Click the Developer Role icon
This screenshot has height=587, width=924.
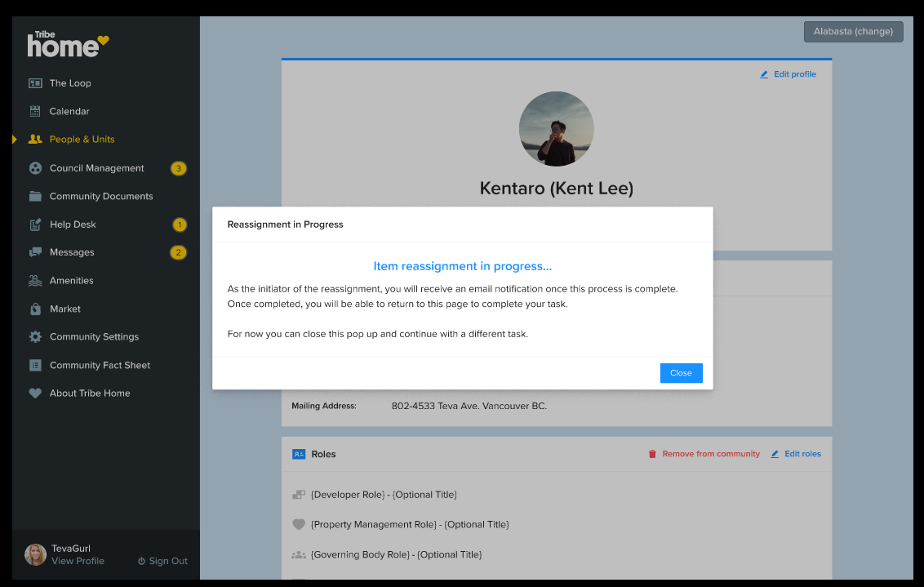tap(299, 495)
